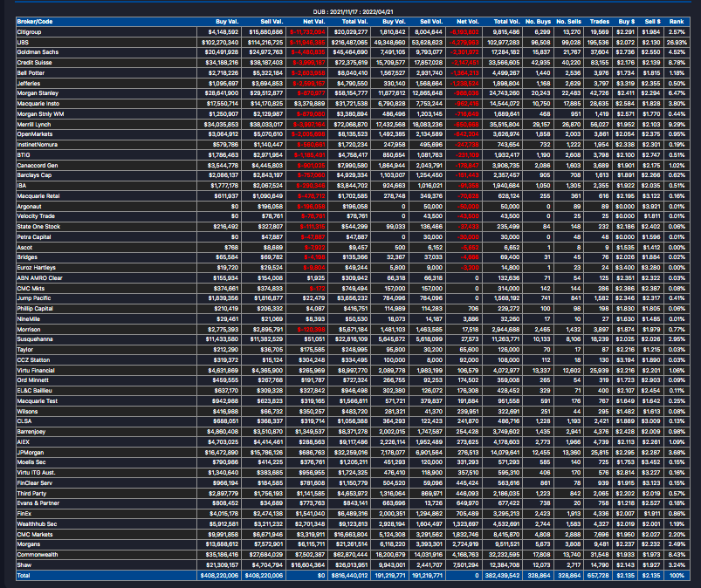Select the FinClear Serv broker name
The image size is (701, 588).
(34, 483)
